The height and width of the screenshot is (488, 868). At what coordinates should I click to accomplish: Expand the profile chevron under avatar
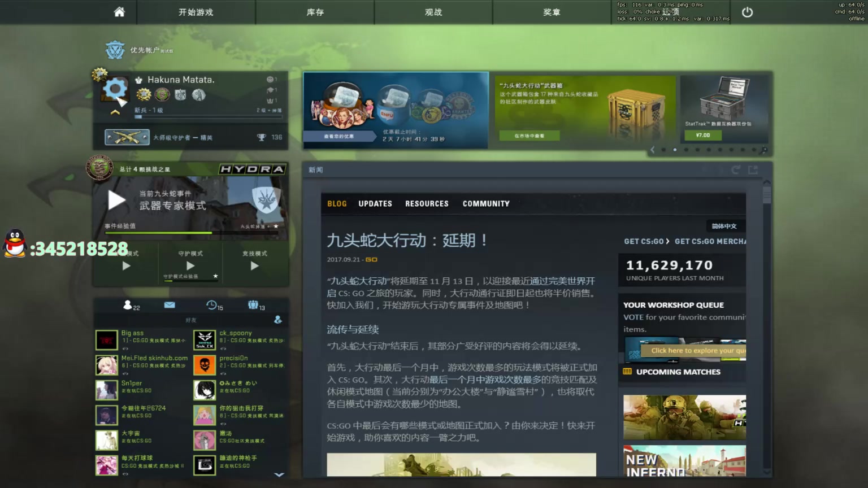(x=115, y=112)
